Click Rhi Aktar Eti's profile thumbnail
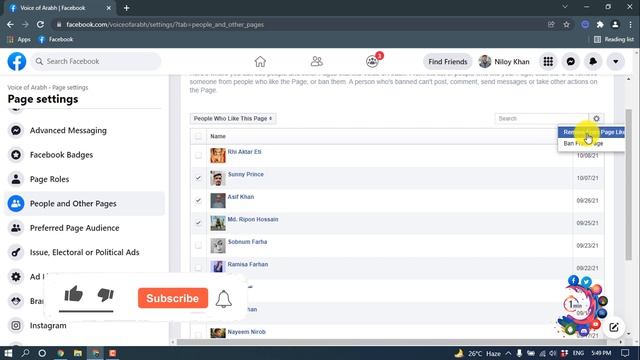The image size is (640, 360). click(x=218, y=156)
